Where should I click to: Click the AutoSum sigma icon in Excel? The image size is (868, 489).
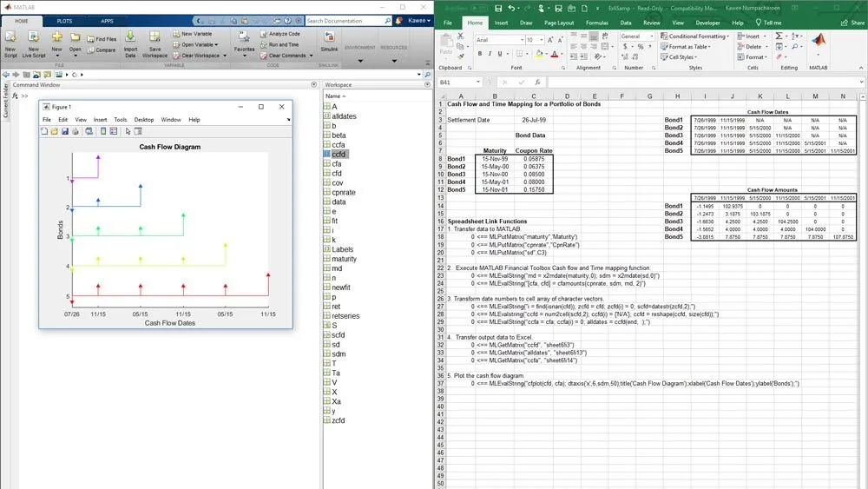779,36
